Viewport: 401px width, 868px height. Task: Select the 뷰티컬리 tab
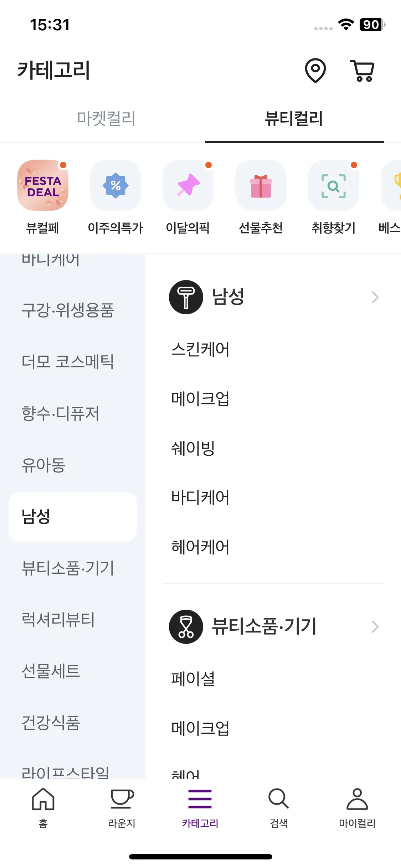point(294,118)
